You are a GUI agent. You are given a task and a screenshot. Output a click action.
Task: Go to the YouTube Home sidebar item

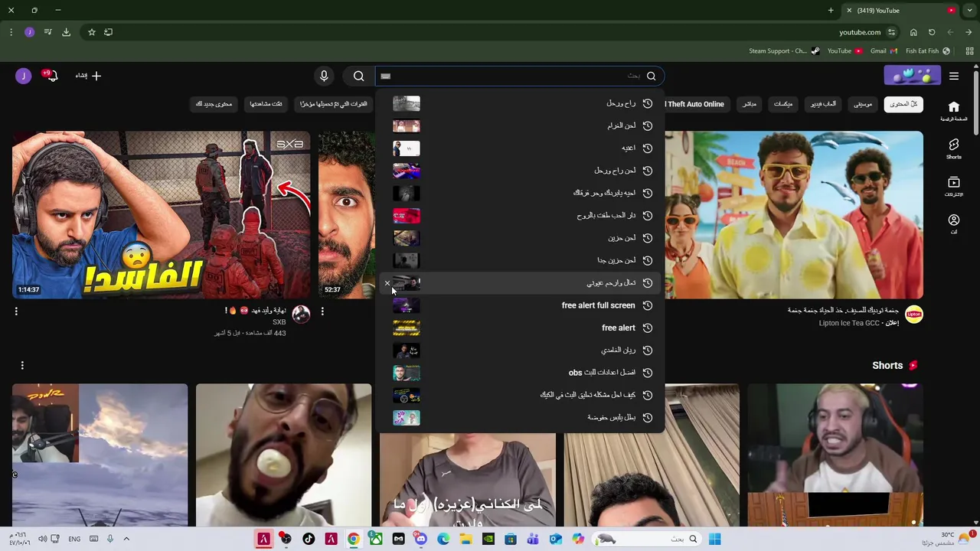(954, 111)
